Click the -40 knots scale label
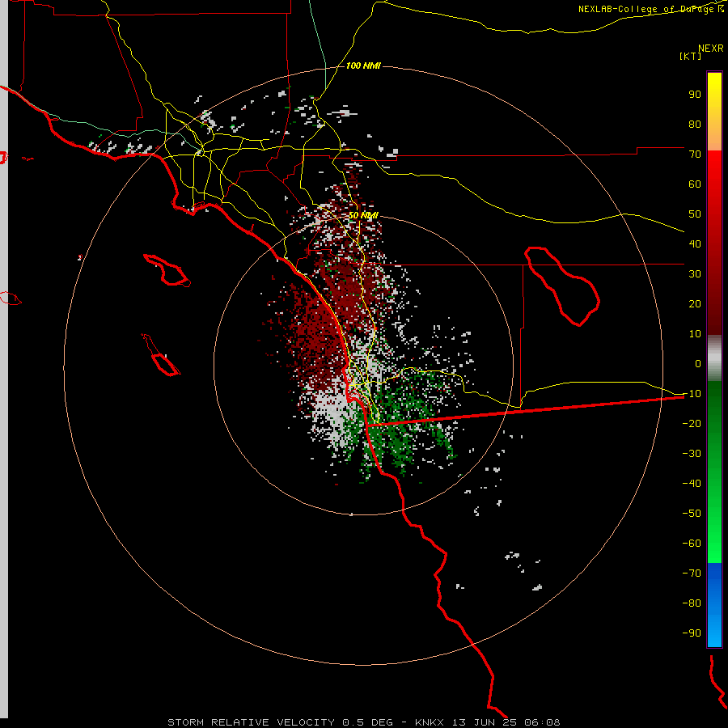 692,484
